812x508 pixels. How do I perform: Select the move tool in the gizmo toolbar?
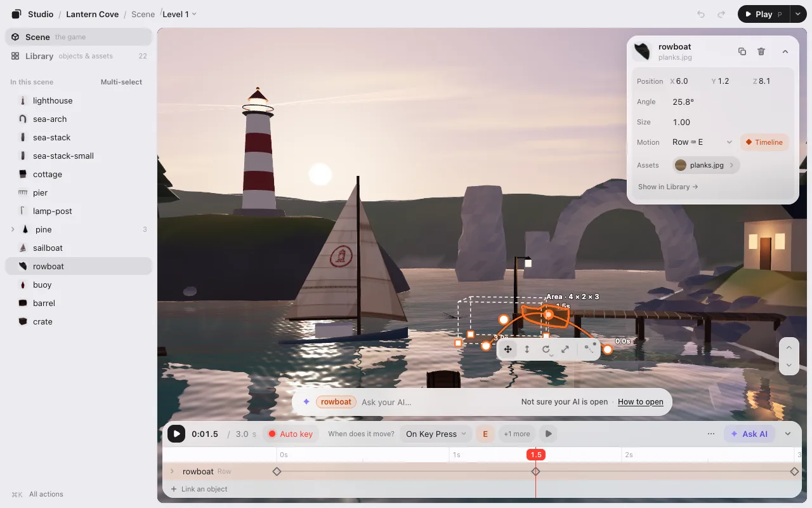[508, 349]
